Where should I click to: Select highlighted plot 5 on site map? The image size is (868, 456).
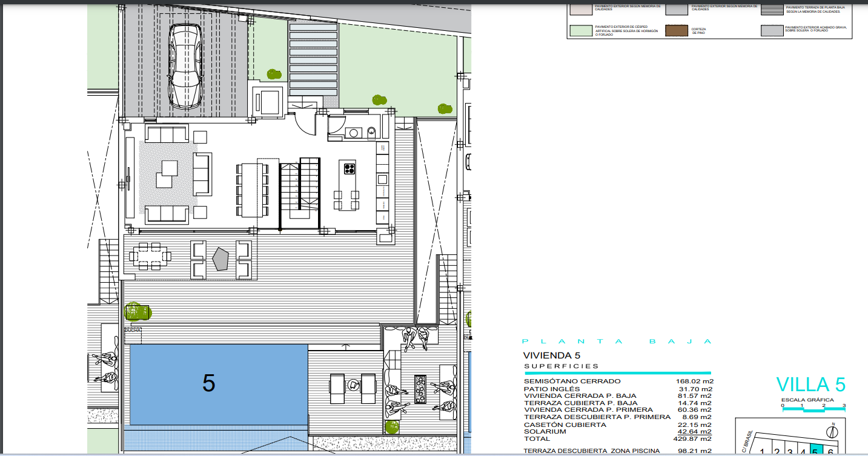click(x=817, y=450)
